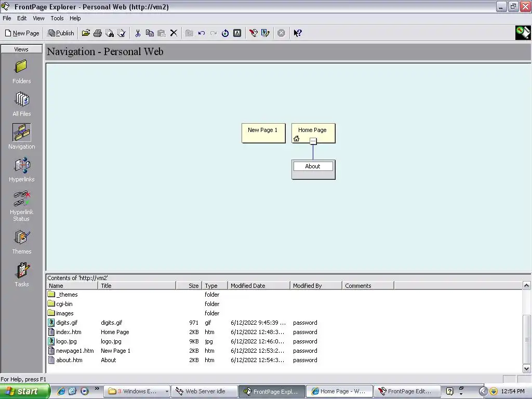Click the Cut scissors icon
532x399 pixels.
pyautogui.click(x=138, y=33)
